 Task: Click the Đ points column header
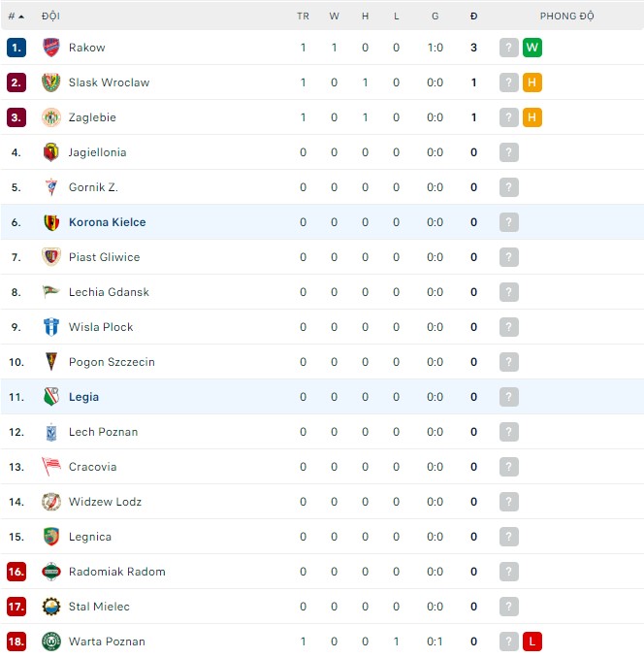coord(473,16)
